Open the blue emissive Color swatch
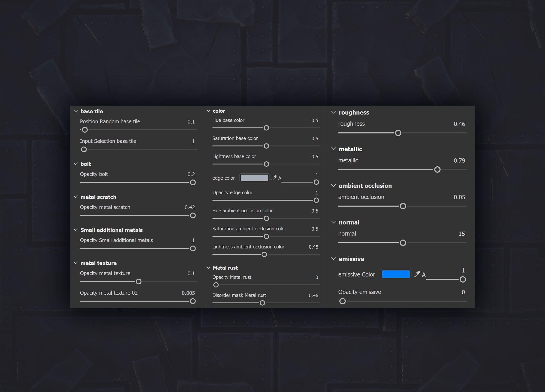Screen dimensions: 545x392 pyautogui.click(x=396, y=274)
